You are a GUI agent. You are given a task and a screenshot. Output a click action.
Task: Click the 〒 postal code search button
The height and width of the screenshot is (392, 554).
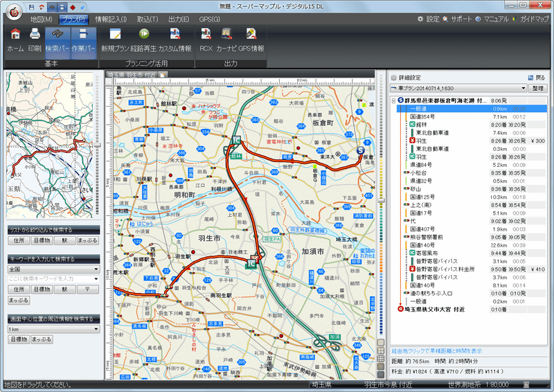coord(88,289)
